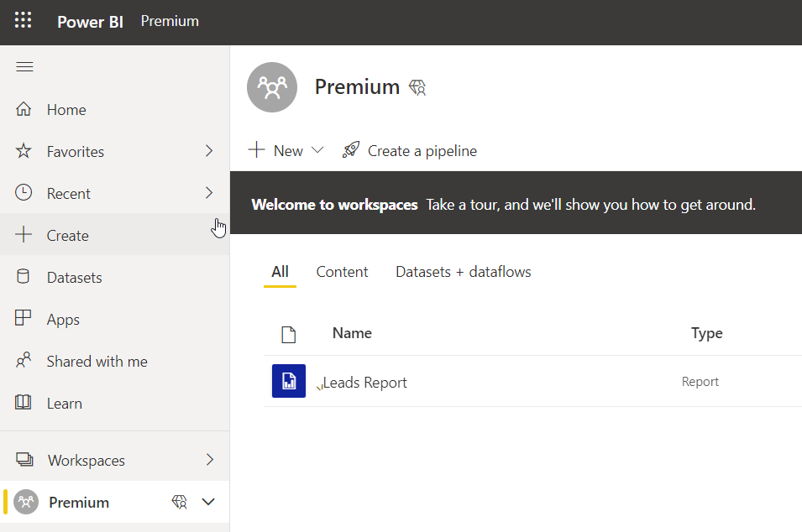
Task: Click the large Premium workspace avatar
Action: [x=272, y=87]
